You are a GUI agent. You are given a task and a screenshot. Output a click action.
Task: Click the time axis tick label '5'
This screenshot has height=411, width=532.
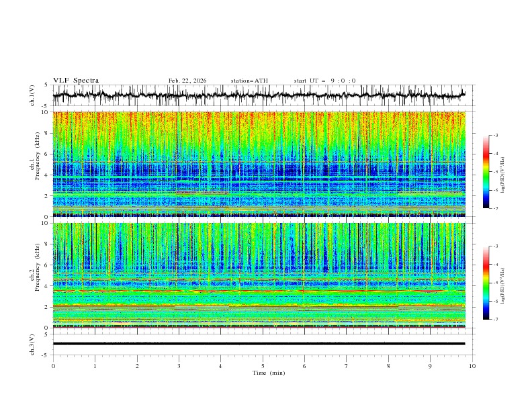(x=263, y=366)
